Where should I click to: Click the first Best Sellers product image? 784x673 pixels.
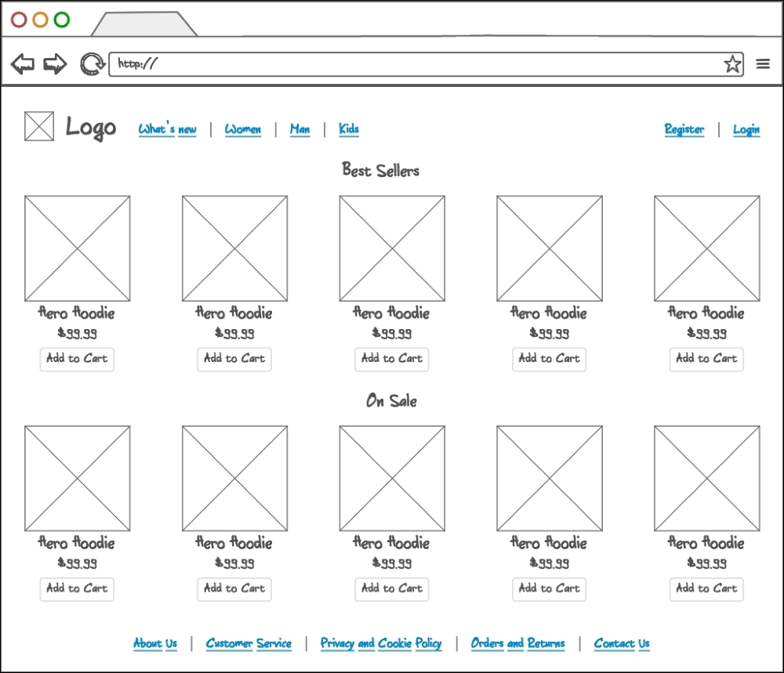pyautogui.click(x=76, y=248)
